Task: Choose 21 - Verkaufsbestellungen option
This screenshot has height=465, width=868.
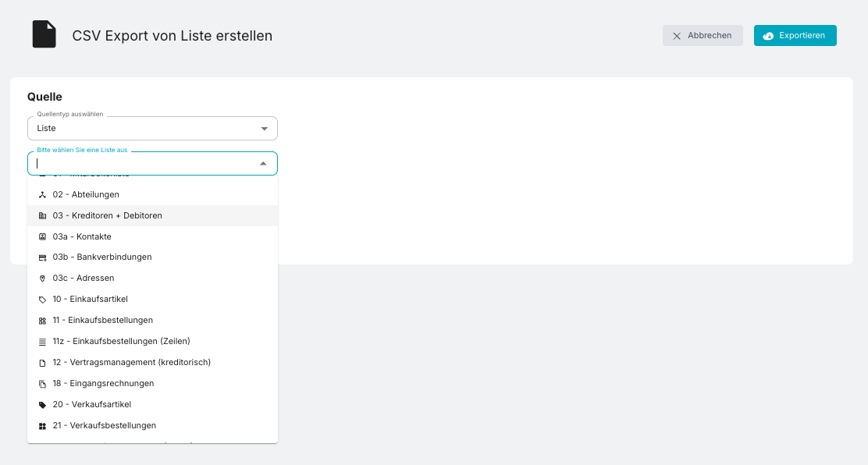Action: (105, 425)
